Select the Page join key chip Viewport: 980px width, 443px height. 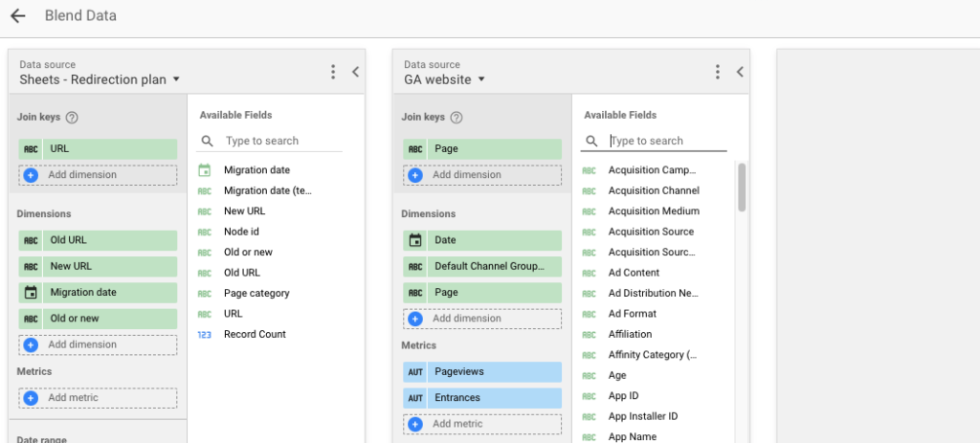(482, 148)
